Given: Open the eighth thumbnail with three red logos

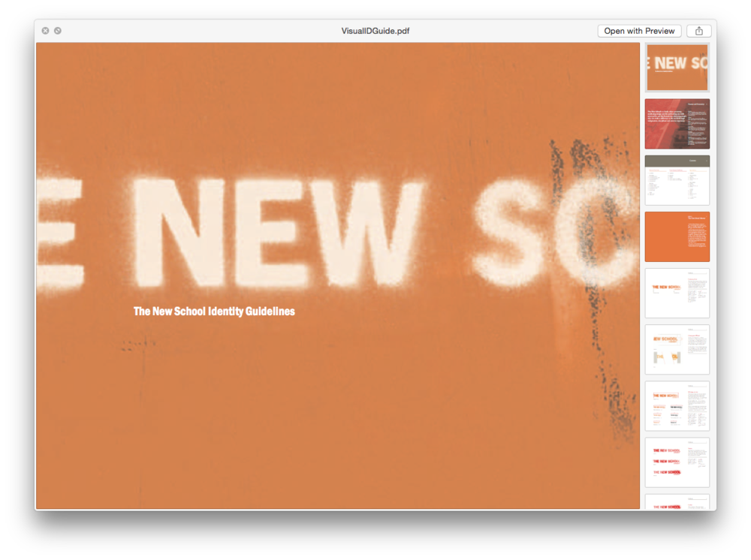Looking at the screenshot, I should (677, 462).
